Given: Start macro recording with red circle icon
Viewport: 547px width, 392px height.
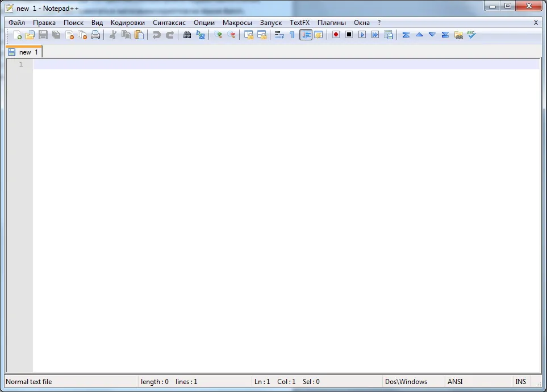Looking at the screenshot, I should 336,35.
